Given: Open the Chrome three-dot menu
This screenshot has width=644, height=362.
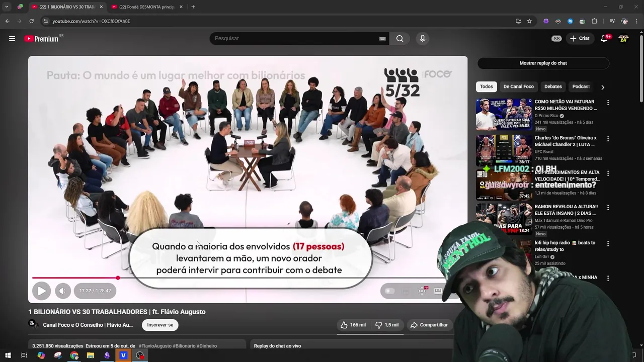Looking at the screenshot, I should [637, 21].
